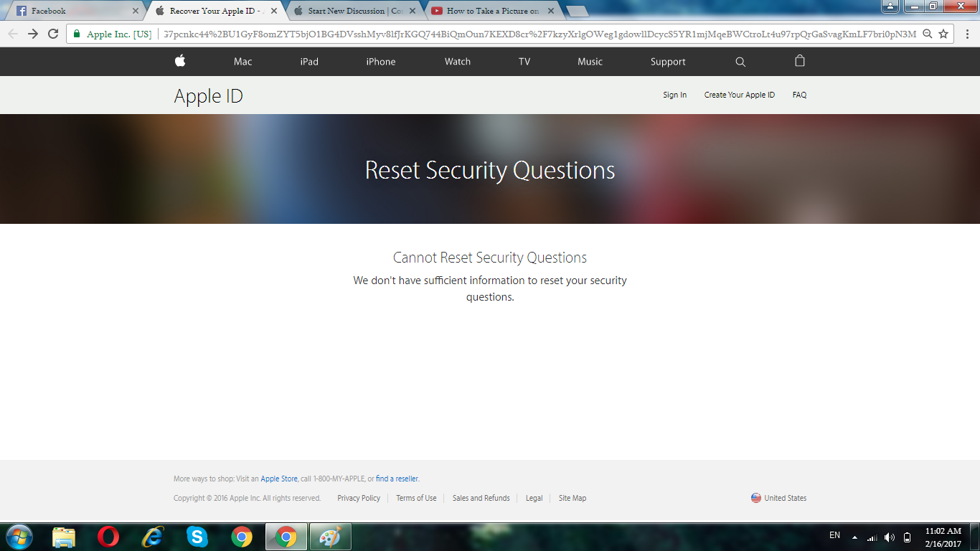980x551 pixels.
Task: Open Internet Explorer from the taskbar
Action: click(x=153, y=537)
